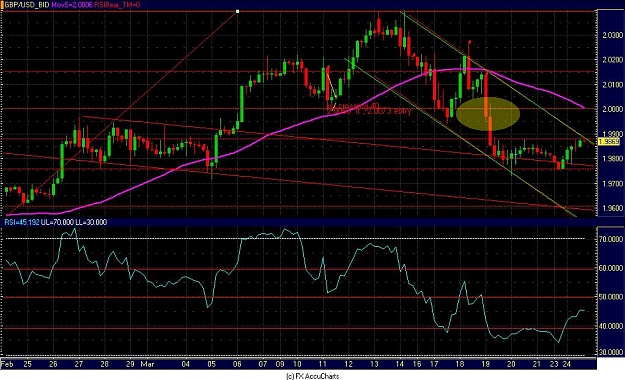Click the 2.0300 price axis label

pyautogui.click(x=612, y=35)
